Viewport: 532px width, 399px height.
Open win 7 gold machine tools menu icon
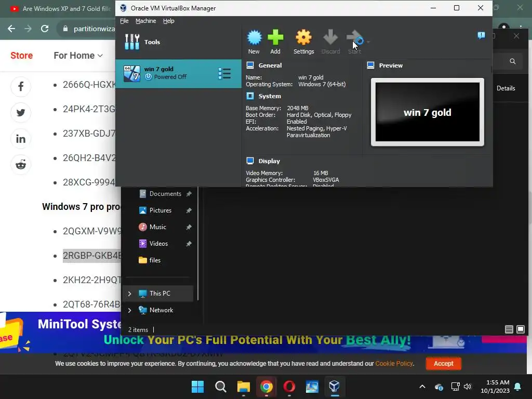[224, 74]
